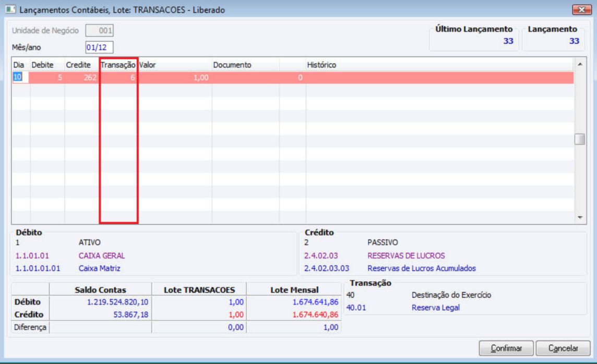Focus the Mês/ano field showing 01/12
Viewport: 597px width, 364px height.
99,47
